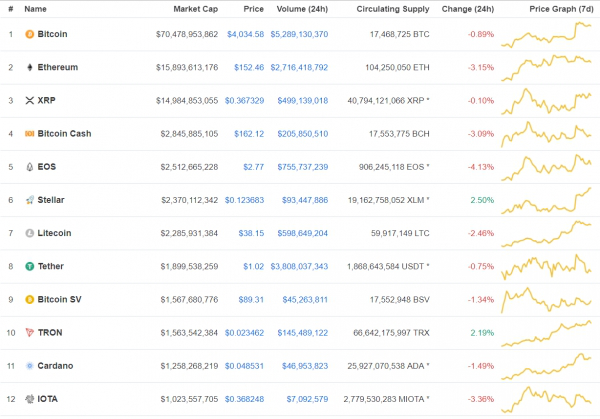Open Stellar 7-day price graph
This screenshot has width=600, height=419.
[546, 200]
